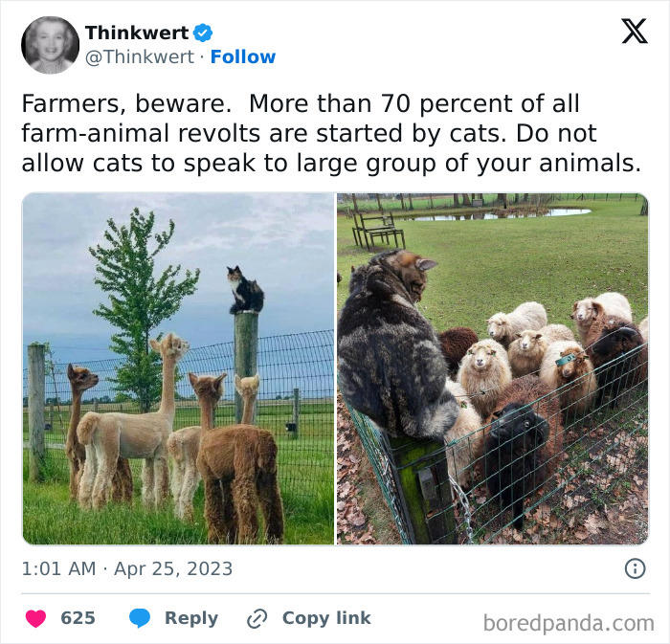The width and height of the screenshot is (670, 644).
Task: Open Thinkwert's profile picture
Action: pyautogui.click(x=50, y=45)
